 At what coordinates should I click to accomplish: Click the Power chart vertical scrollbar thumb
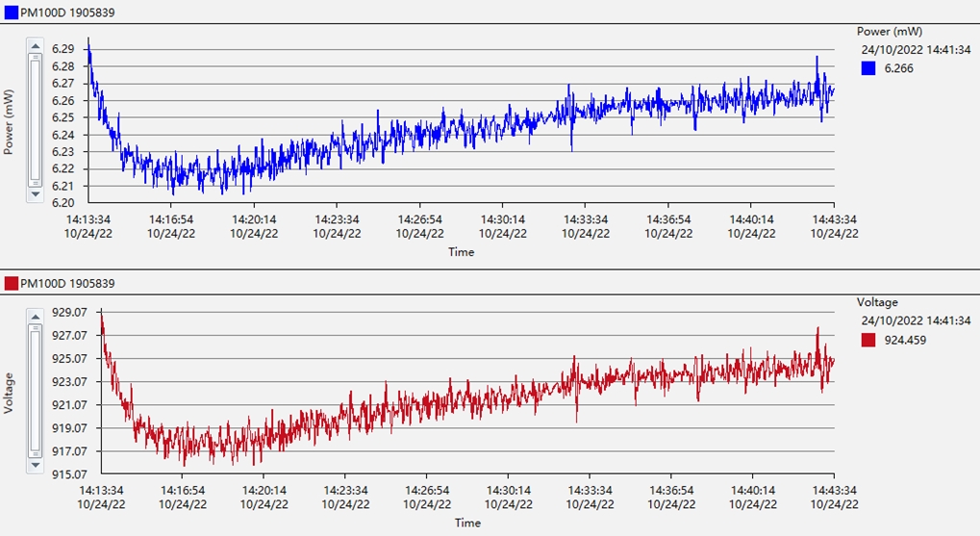point(36,120)
